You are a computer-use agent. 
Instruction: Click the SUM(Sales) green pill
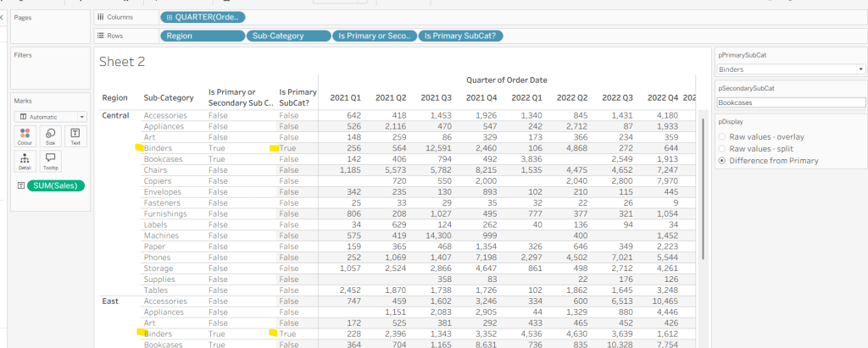pyautogui.click(x=56, y=185)
